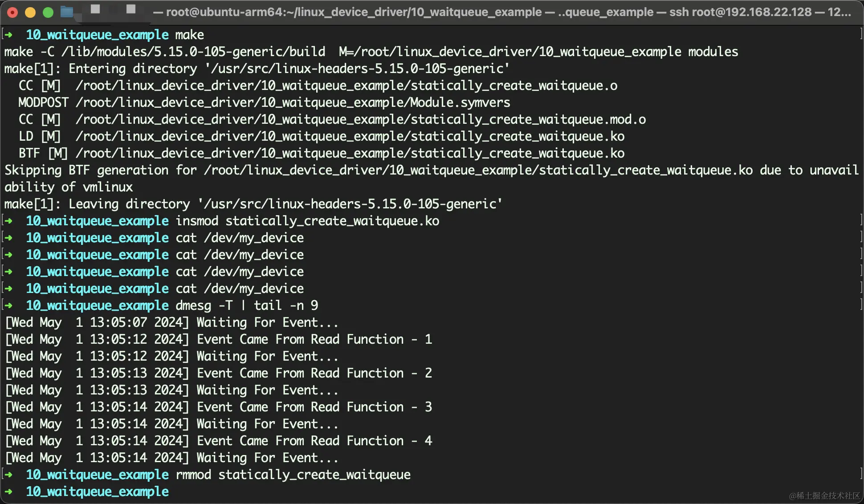Click the 'dmesg -T | tail -n 9' command
Viewport: 864px width, 504px height.
[x=247, y=305]
